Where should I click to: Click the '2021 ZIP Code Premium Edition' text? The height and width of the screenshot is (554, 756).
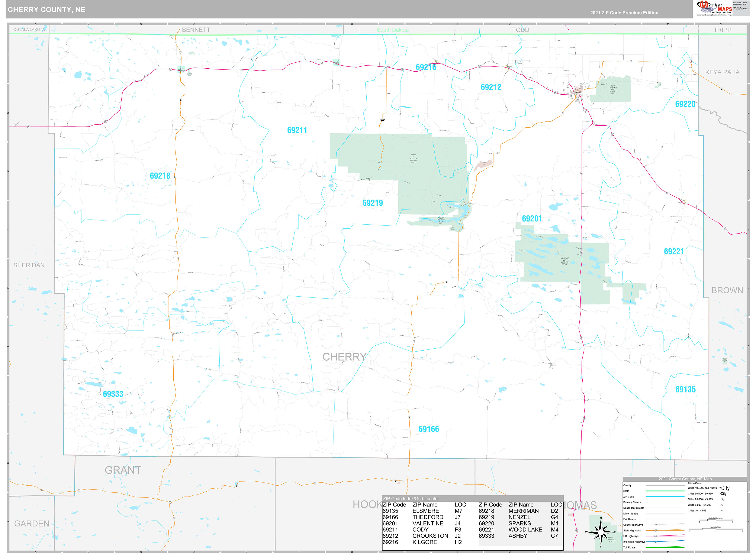coord(624,13)
